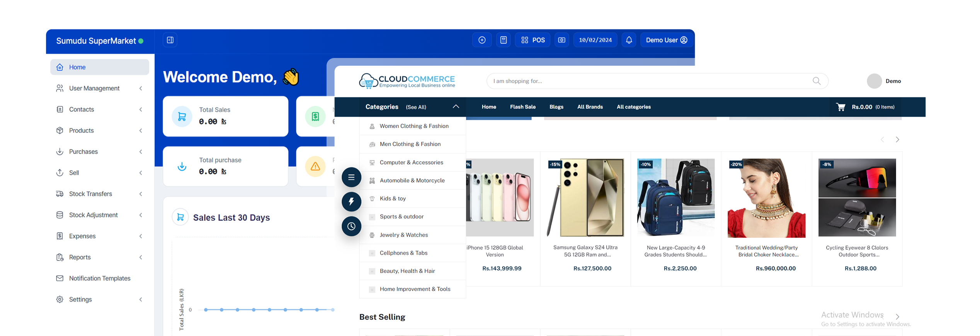Open the Samsung Galaxy S24 Ultra thumbnail
980x336 pixels.
pyautogui.click(x=585, y=198)
